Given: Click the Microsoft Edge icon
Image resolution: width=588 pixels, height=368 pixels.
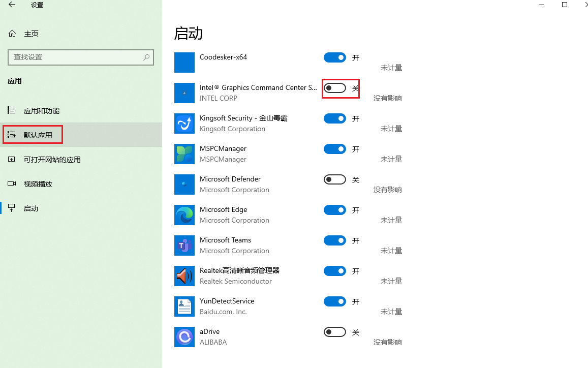Looking at the screenshot, I should click(x=184, y=214).
